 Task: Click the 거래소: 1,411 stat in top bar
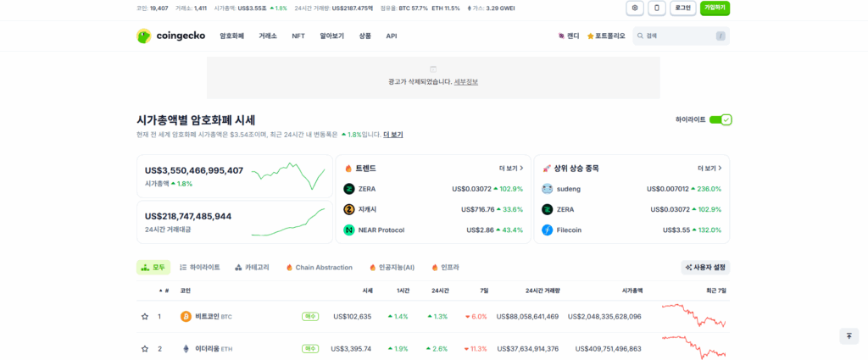tap(191, 8)
